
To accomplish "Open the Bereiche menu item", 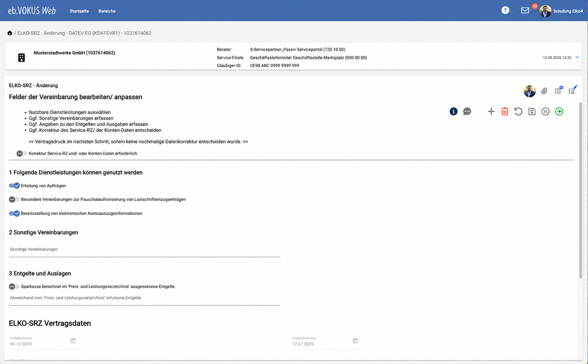I will point(107,11).
